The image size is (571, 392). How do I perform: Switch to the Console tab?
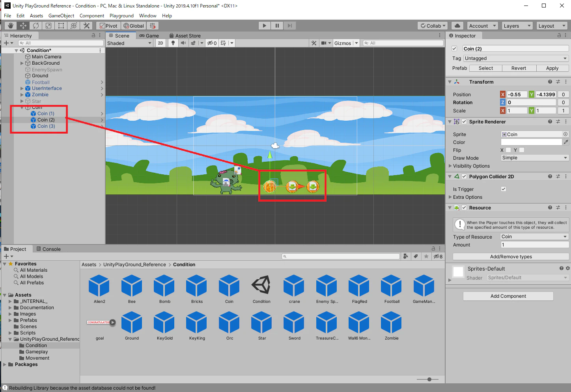point(49,249)
